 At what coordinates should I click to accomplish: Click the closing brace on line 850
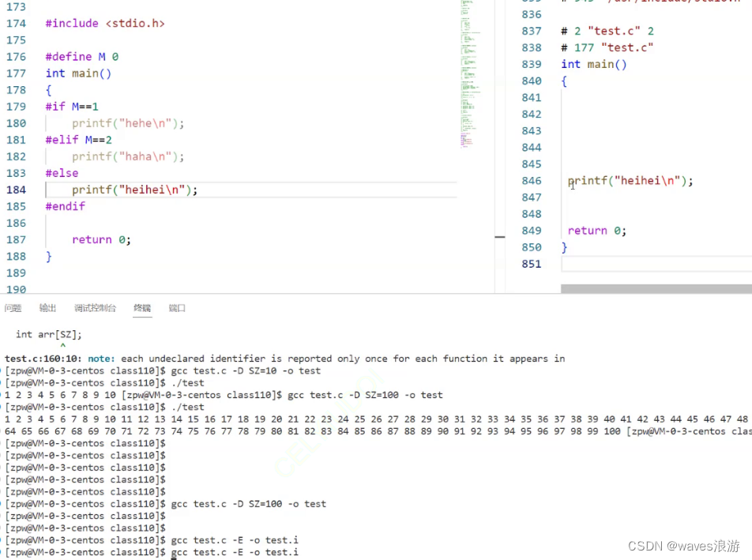[x=564, y=247]
